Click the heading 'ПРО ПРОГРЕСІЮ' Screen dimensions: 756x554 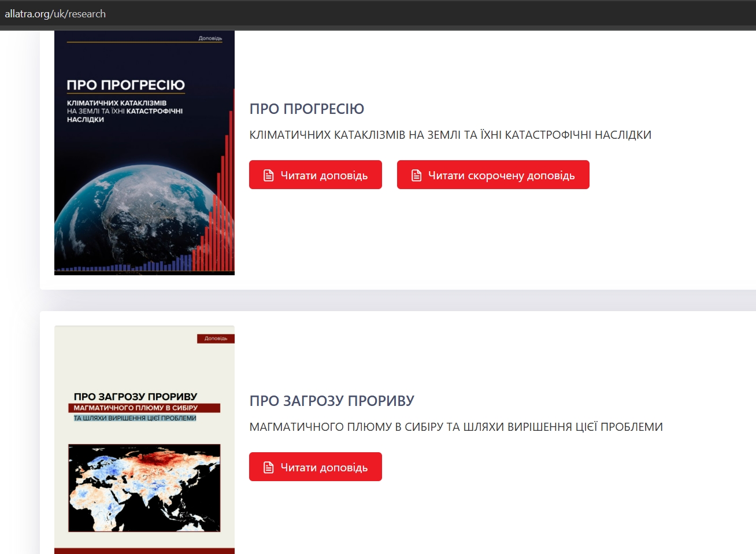pos(307,109)
